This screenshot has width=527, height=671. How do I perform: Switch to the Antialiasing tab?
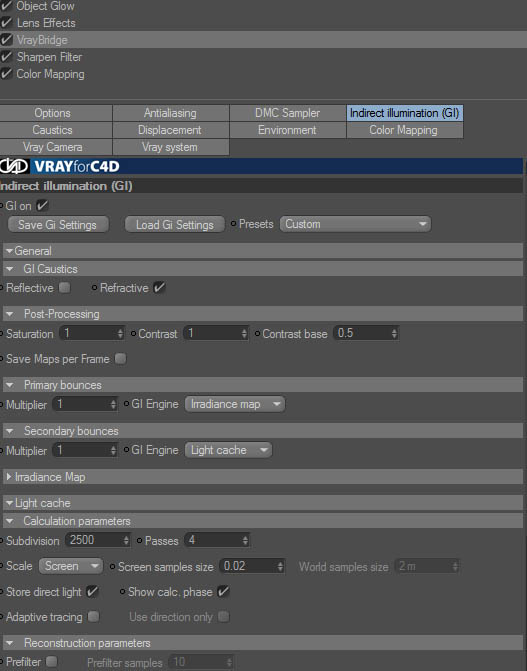[170, 113]
